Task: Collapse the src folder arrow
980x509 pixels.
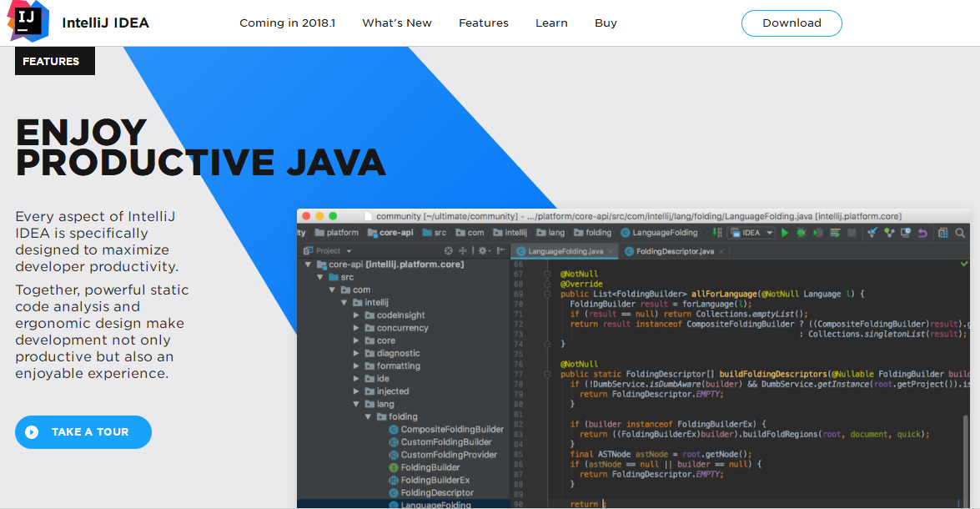Action: point(320,277)
